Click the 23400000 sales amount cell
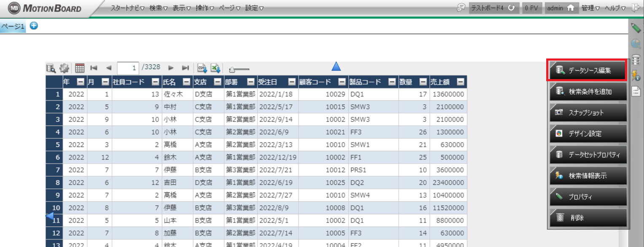 point(448,183)
